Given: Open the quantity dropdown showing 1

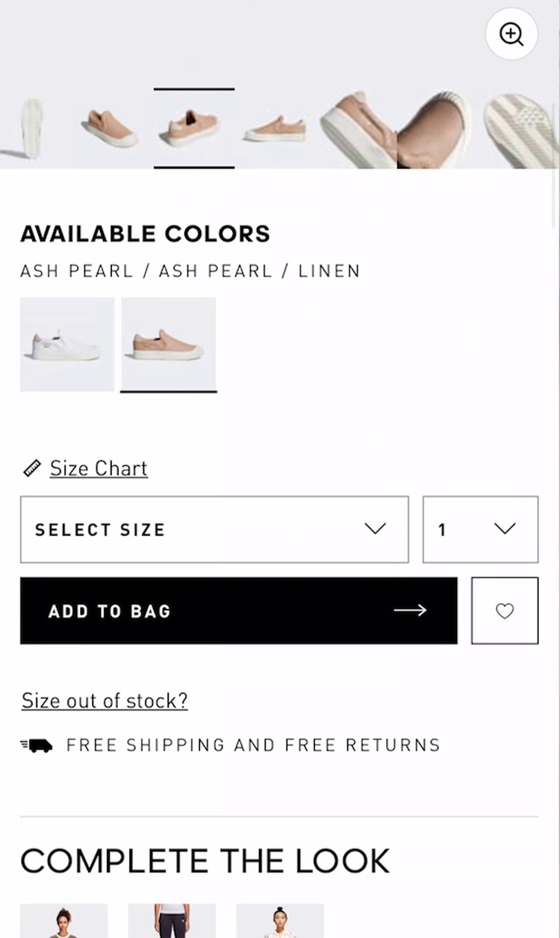Looking at the screenshot, I should (480, 529).
